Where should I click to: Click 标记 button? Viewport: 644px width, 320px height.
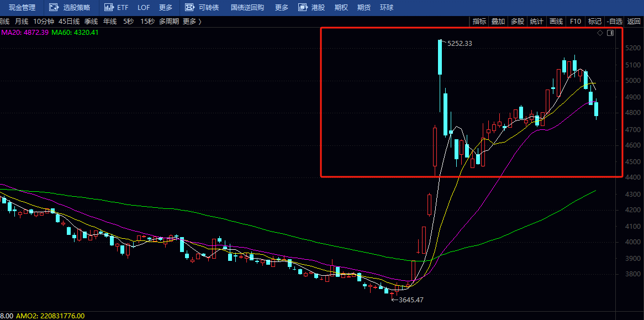[595, 22]
